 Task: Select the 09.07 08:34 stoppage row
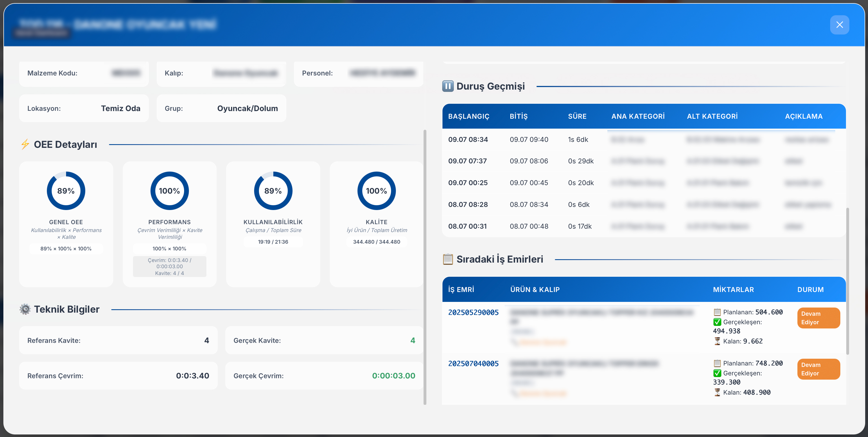click(468, 139)
